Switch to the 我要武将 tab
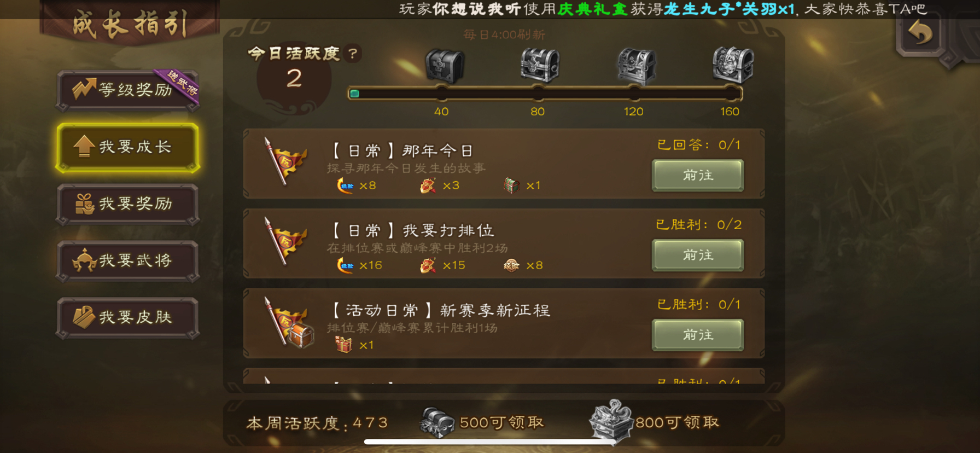The image size is (980, 453). coord(127,261)
